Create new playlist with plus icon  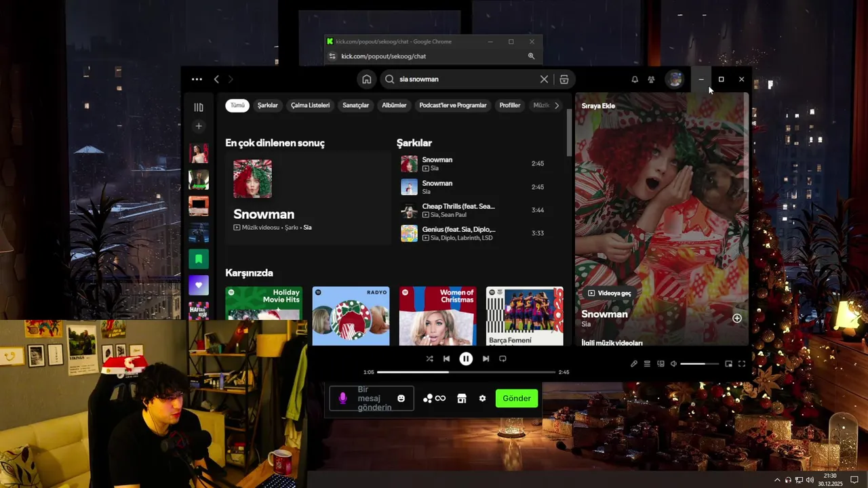(199, 126)
